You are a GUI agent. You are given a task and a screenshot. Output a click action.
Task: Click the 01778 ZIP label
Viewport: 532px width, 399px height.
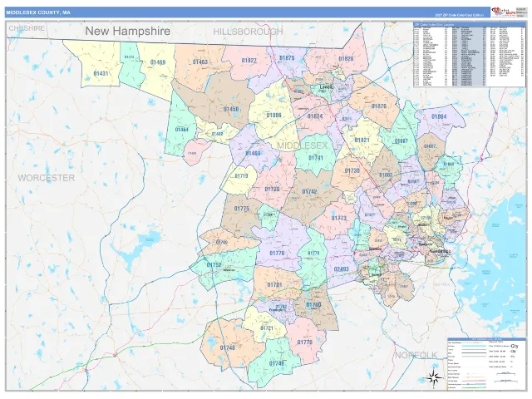pyautogui.click(x=313, y=253)
